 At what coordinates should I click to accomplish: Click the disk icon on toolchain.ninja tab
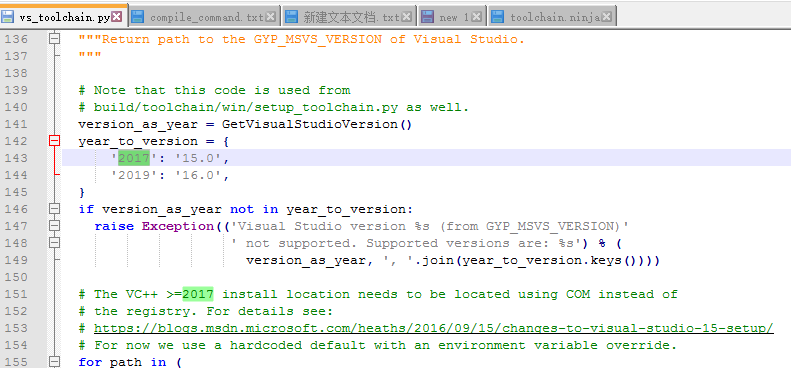pos(497,17)
